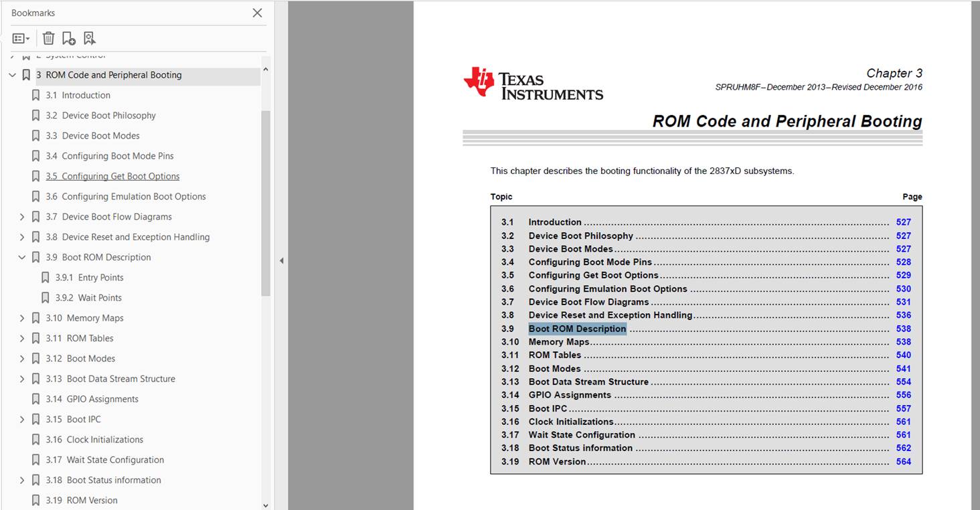This screenshot has height=510, width=980.
Task: Click the find current bookmark icon
Action: tap(90, 38)
